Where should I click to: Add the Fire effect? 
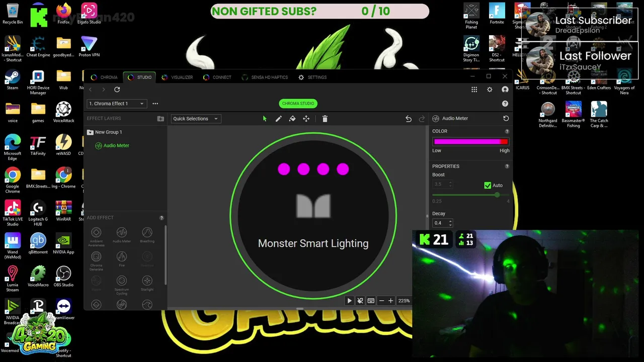tap(122, 259)
